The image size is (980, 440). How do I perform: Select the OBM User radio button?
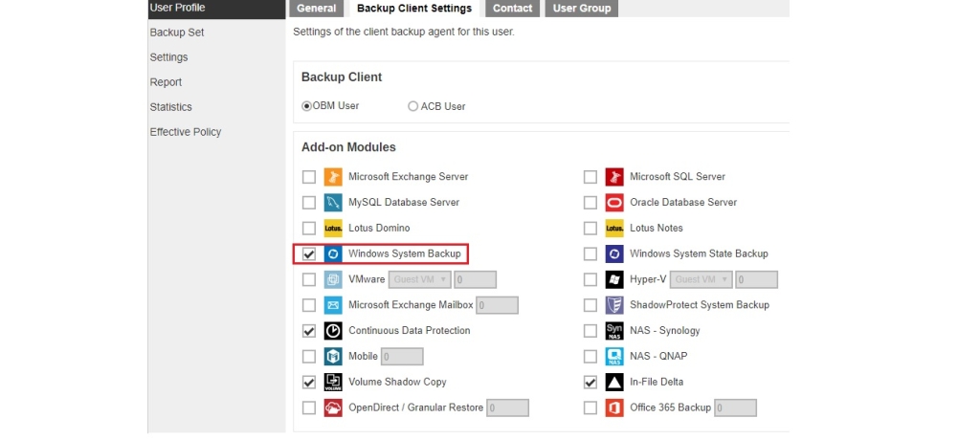[x=306, y=106]
